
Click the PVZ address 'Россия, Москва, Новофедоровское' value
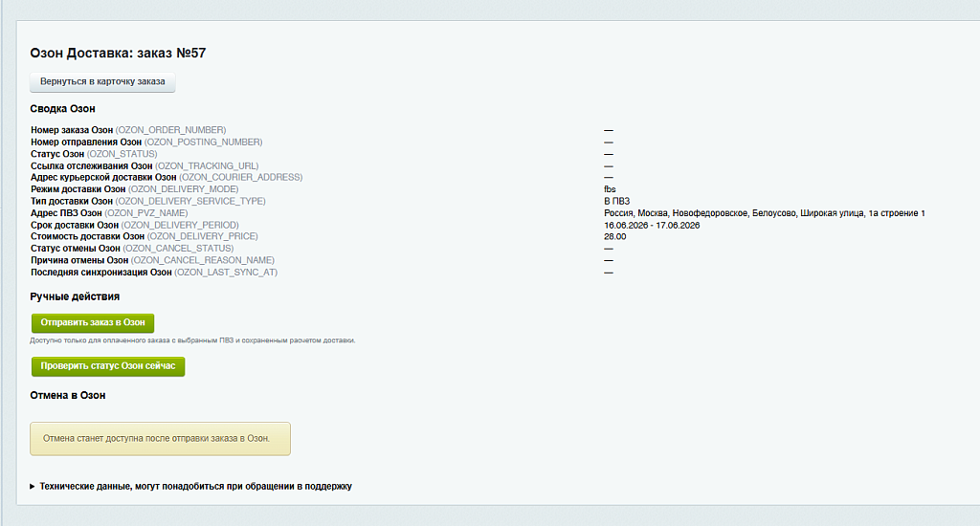(765, 213)
